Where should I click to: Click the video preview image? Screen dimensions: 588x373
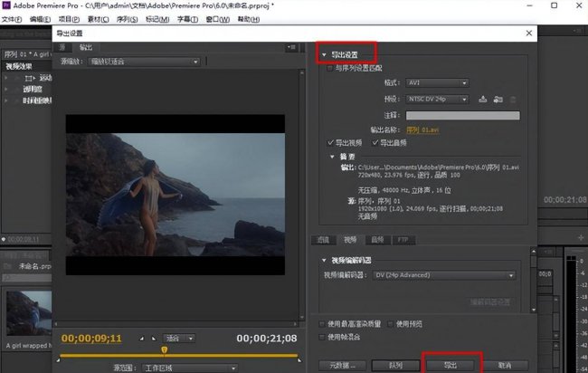pos(175,195)
